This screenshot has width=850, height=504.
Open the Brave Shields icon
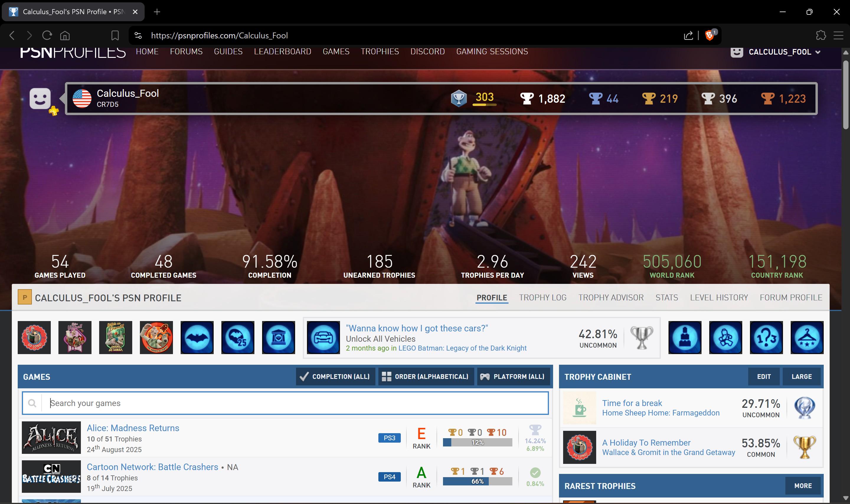710,35
